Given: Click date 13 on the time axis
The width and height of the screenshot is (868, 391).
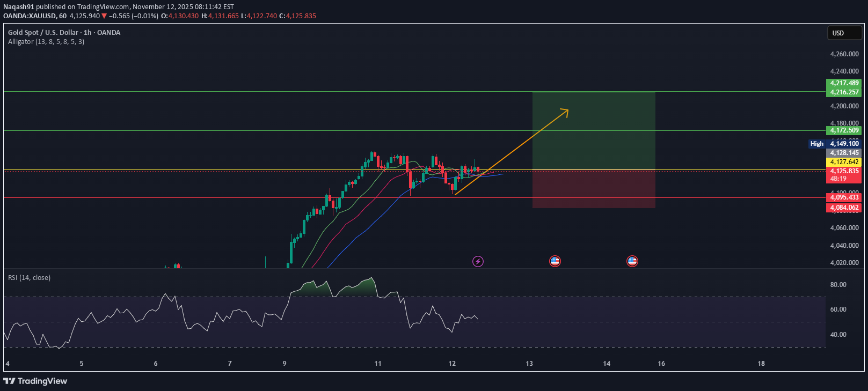Looking at the screenshot, I should coord(529,364).
